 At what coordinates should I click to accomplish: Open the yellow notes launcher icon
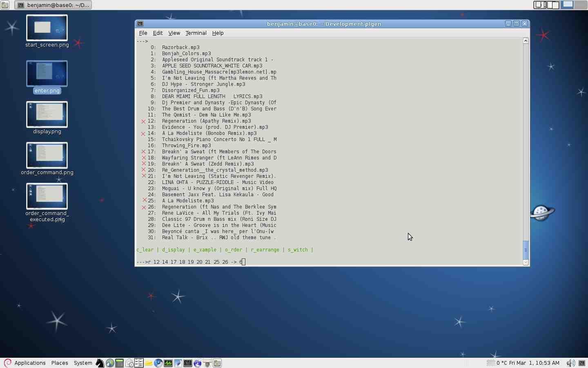coord(149,363)
